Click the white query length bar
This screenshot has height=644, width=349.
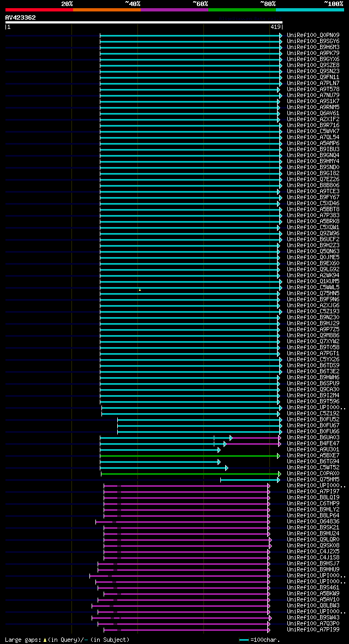point(144,22)
